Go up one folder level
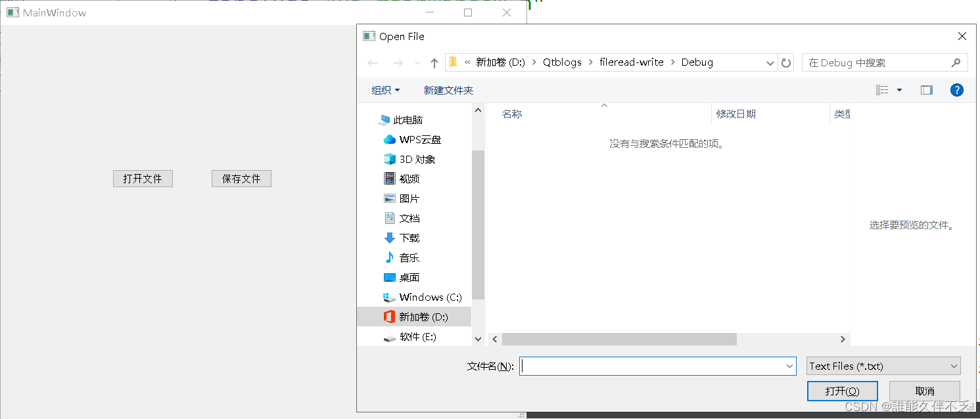Image resolution: width=980 pixels, height=419 pixels. pyautogui.click(x=434, y=62)
